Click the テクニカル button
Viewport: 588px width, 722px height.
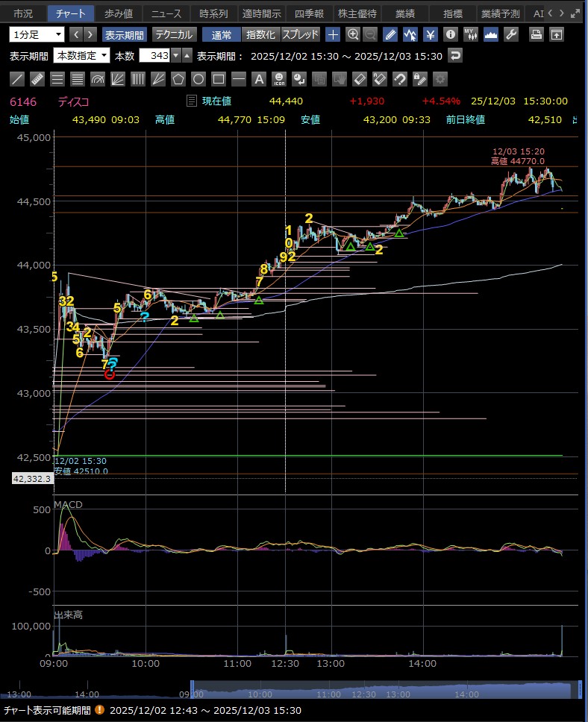tap(175, 34)
